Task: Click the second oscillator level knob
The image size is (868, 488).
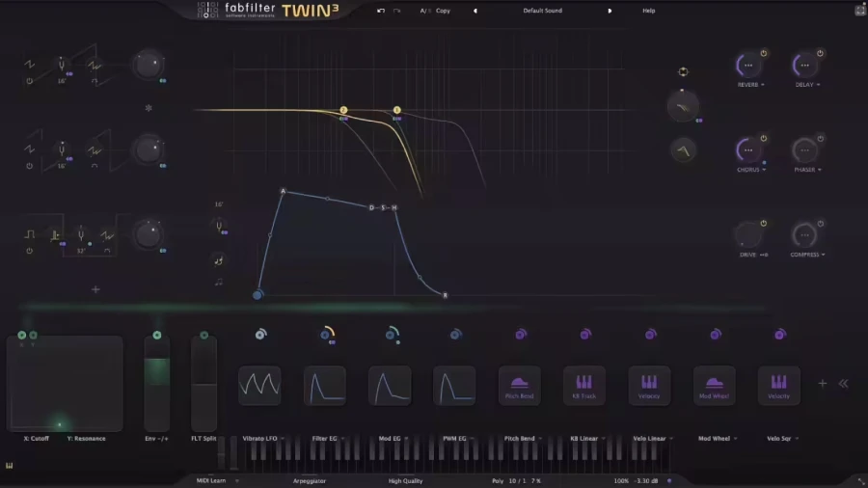Action: point(148,149)
